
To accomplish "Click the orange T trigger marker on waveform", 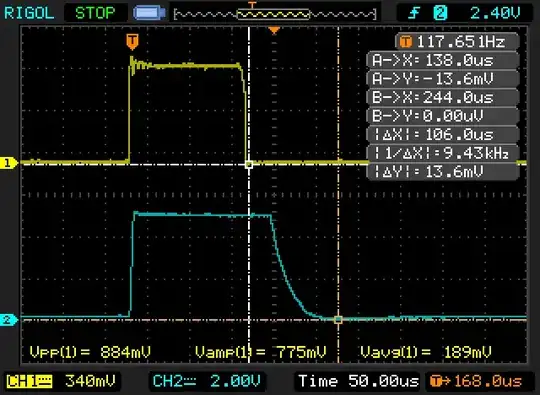I will coord(132,42).
